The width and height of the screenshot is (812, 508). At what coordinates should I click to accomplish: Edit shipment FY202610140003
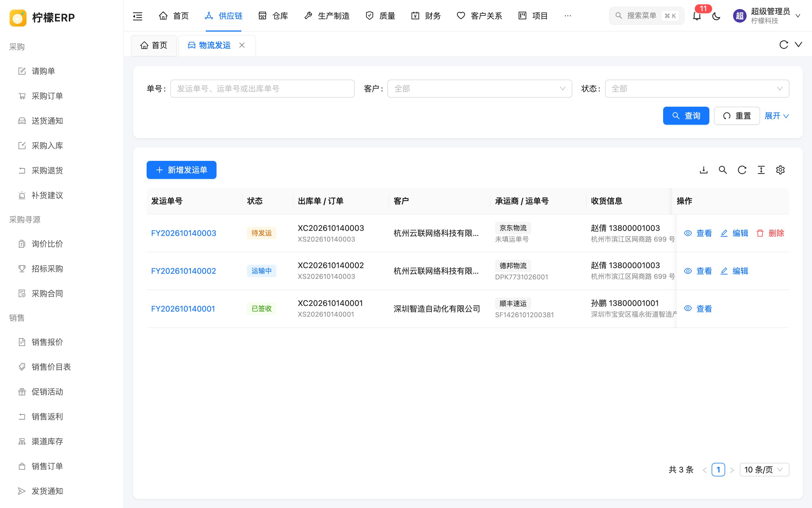[734, 233]
